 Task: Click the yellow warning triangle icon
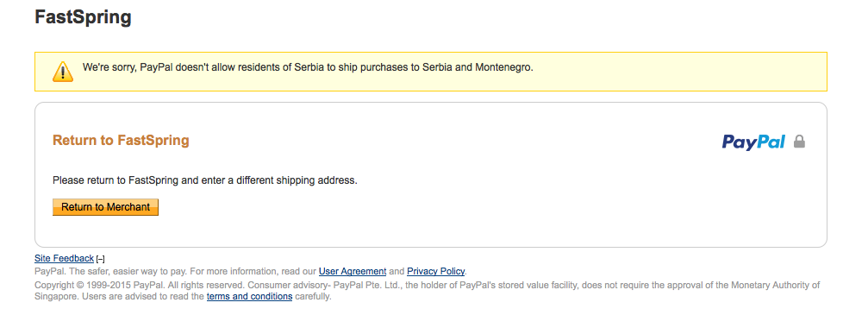click(x=63, y=72)
